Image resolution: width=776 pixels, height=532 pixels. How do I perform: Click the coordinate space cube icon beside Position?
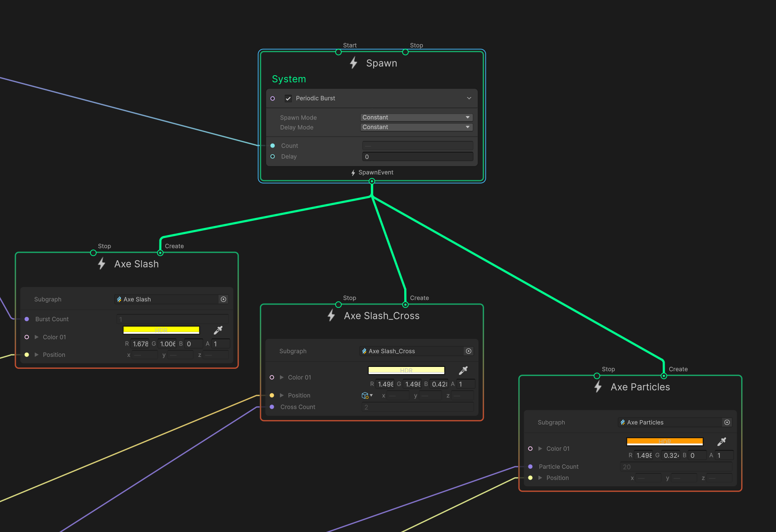[x=365, y=395]
